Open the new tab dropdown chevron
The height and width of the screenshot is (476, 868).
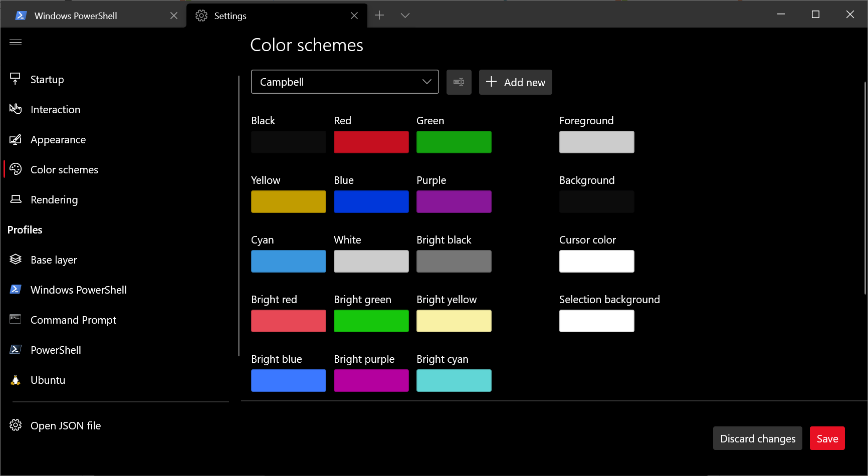pyautogui.click(x=405, y=15)
